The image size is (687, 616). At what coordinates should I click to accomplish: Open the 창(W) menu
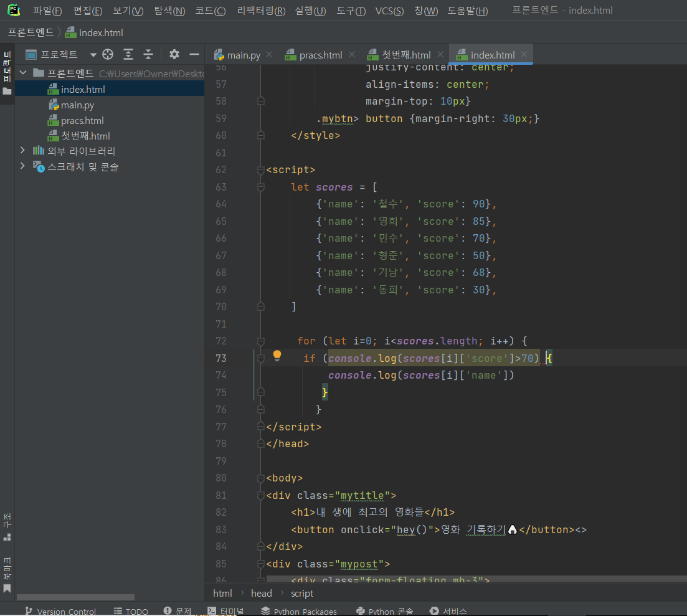[x=426, y=11]
